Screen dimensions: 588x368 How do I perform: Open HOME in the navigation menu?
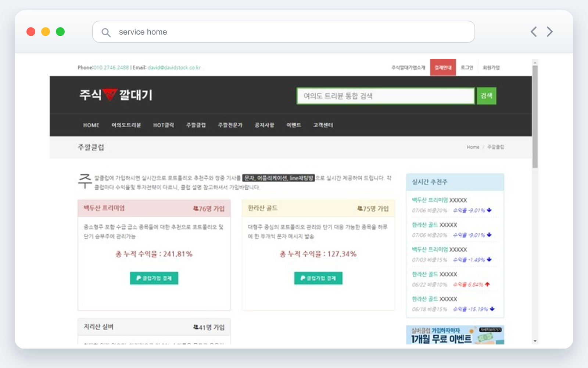pos(91,125)
